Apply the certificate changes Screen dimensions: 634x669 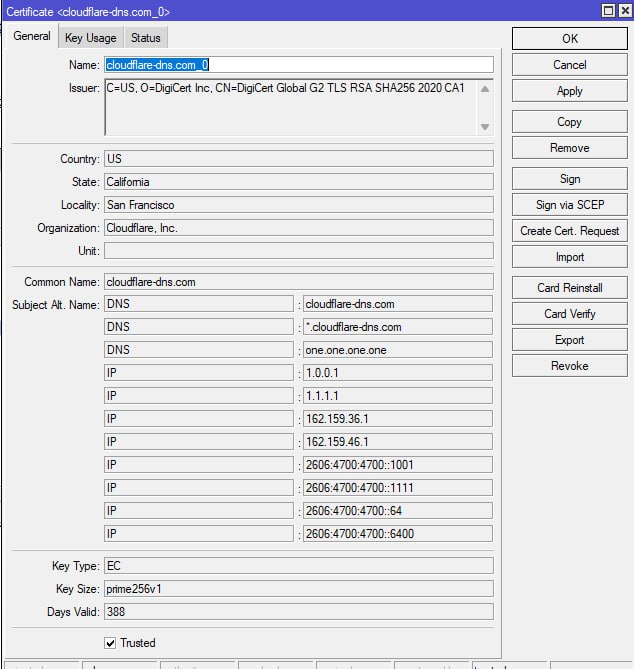[570, 91]
